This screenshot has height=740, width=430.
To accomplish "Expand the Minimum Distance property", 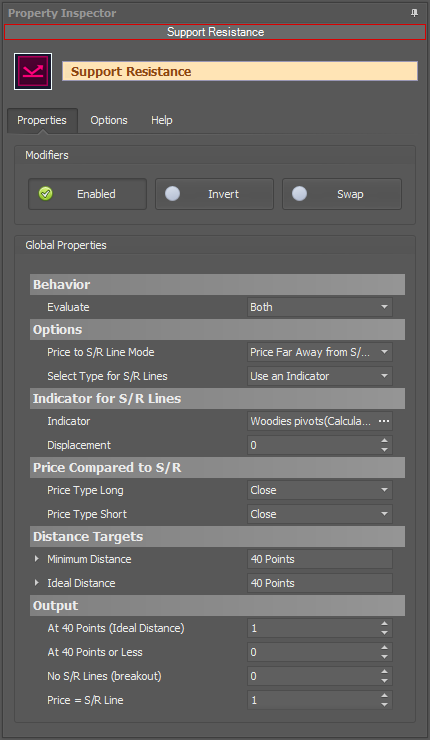I will (37, 559).
